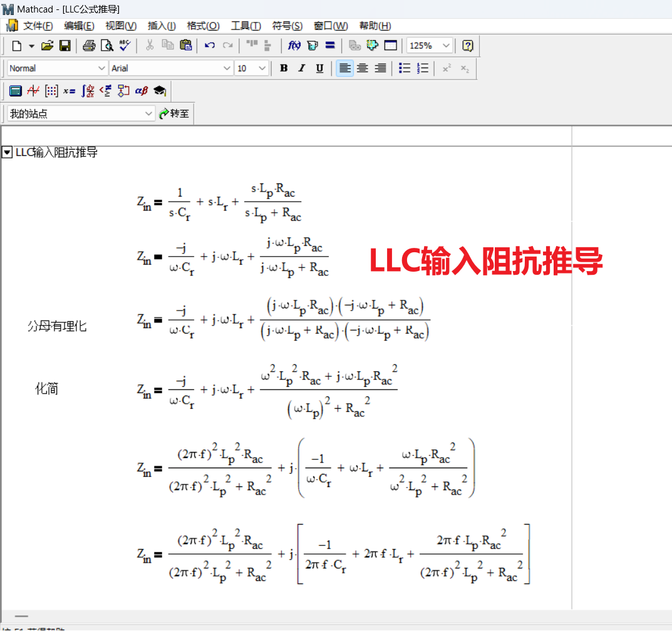Open the Calculator math palette
The width and height of the screenshot is (672, 631).
pos(16,91)
